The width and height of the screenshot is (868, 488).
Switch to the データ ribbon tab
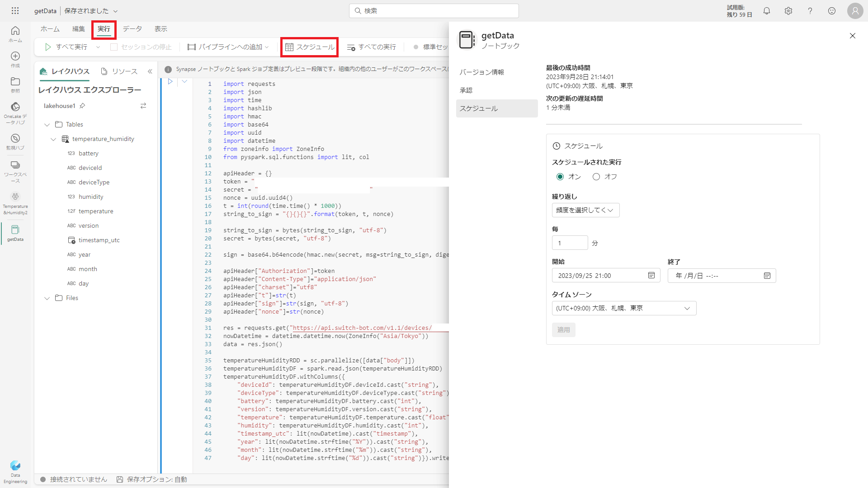pyautogui.click(x=132, y=29)
